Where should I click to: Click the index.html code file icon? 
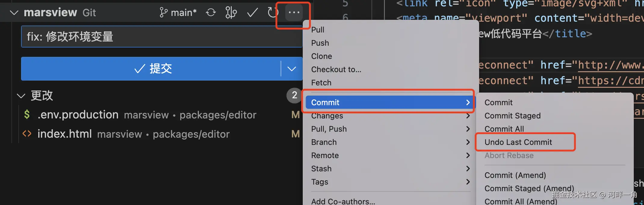coord(27,133)
